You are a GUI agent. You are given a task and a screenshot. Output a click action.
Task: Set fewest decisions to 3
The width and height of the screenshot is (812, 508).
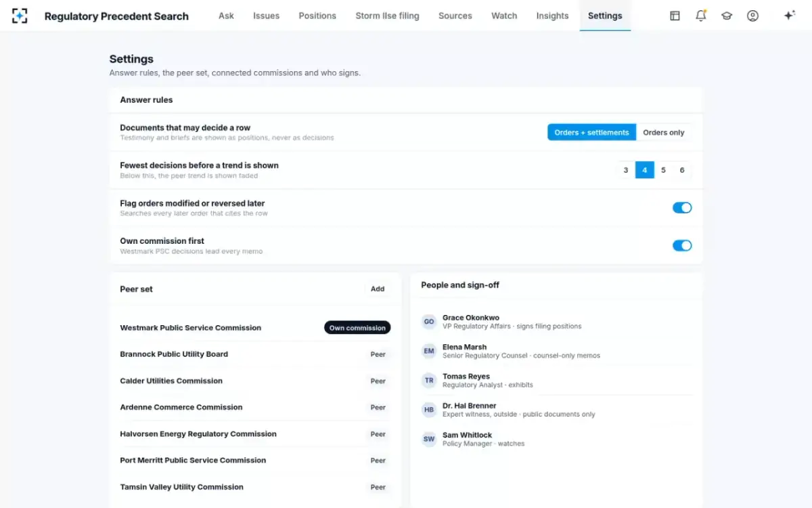[626, 170]
